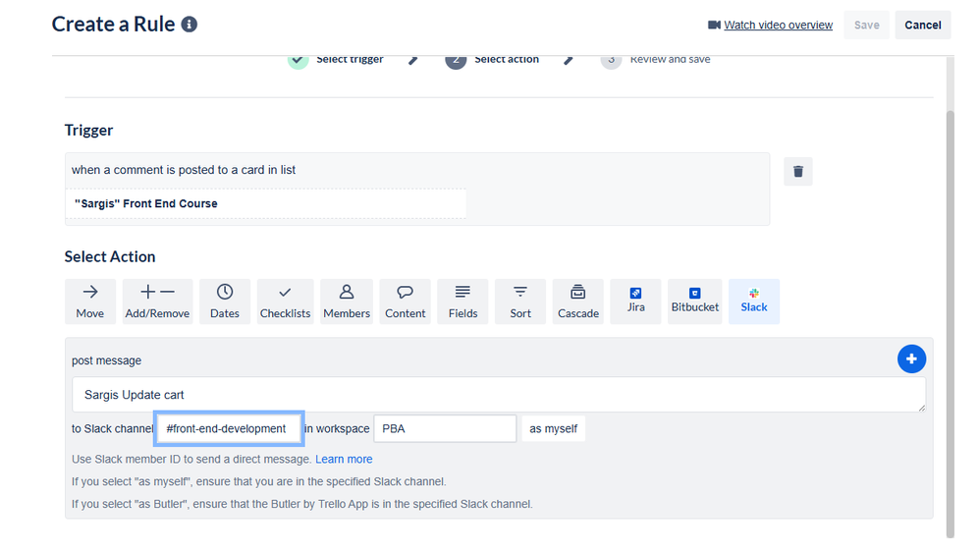Viewport: 980px width, 552px height.
Task: Click the Save button
Action: point(866,25)
